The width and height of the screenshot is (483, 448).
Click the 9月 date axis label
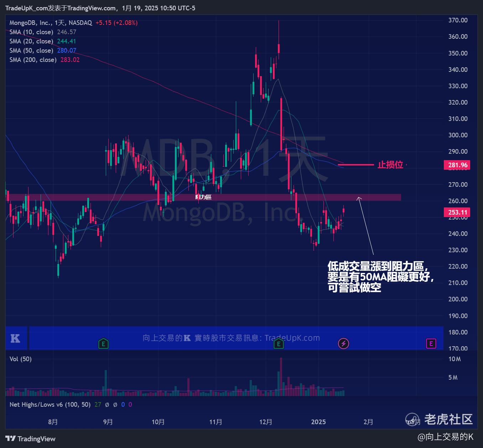(x=108, y=422)
